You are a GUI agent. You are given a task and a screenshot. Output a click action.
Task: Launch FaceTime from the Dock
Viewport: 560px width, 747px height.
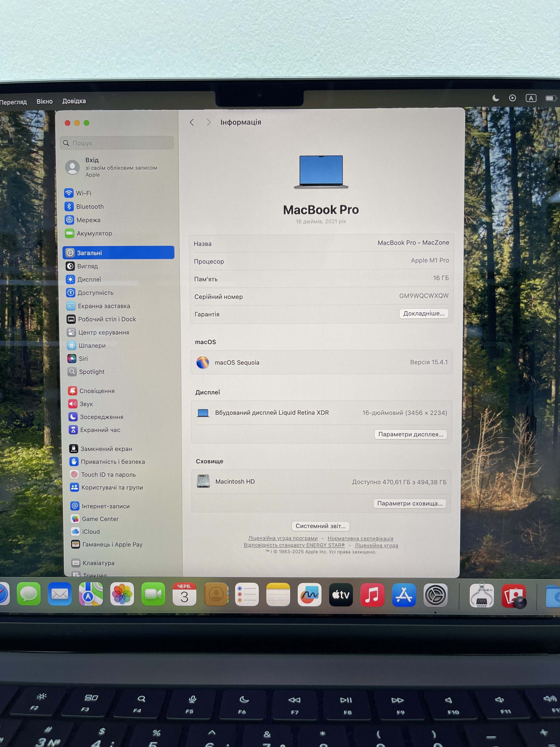153,594
